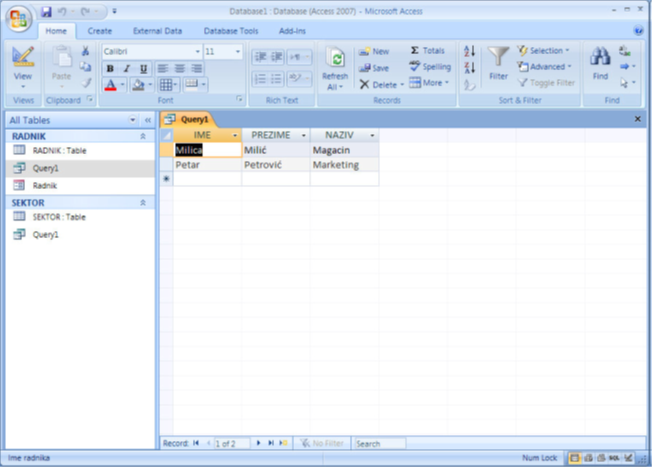Expand the IME column filter dropdown
Image resolution: width=652 pixels, height=467 pixels.
[x=235, y=136]
